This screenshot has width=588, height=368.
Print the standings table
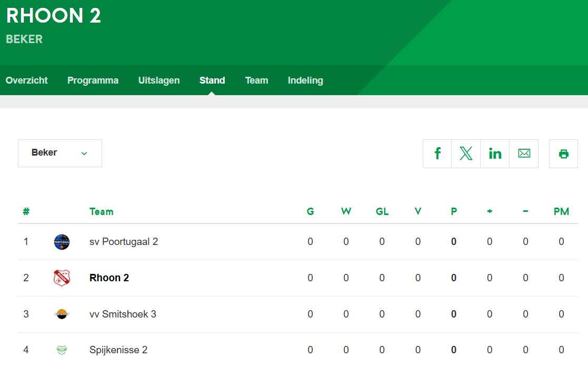pos(563,154)
